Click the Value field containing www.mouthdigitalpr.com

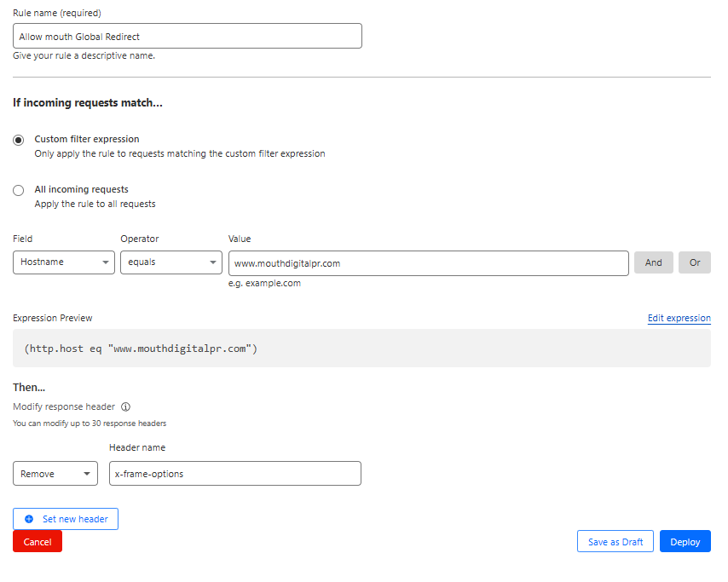click(428, 263)
